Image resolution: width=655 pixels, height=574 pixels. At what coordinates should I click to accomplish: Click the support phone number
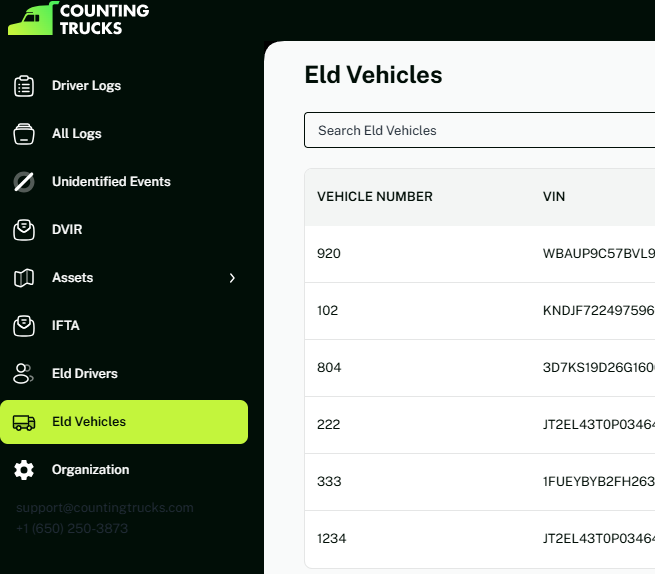(x=72, y=528)
